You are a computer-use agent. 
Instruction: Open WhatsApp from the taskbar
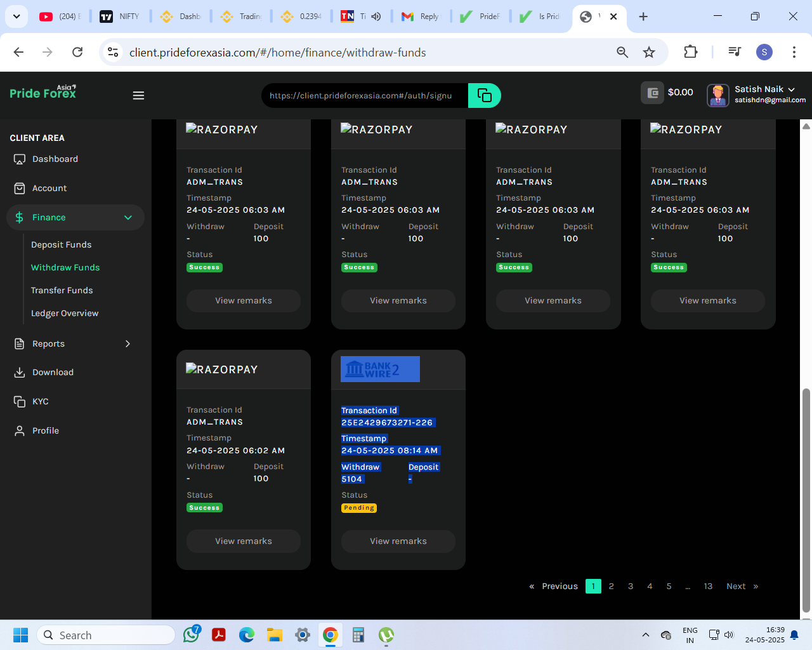click(191, 635)
